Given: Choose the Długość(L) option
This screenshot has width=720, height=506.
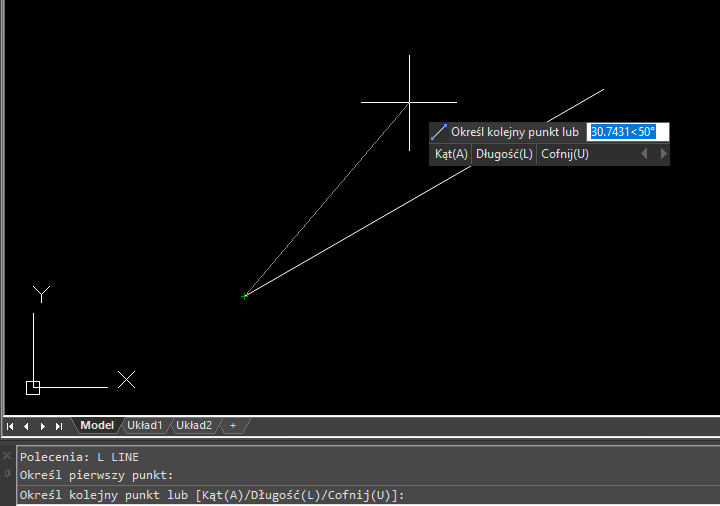Looking at the screenshot, I should (x=504, y=154).
